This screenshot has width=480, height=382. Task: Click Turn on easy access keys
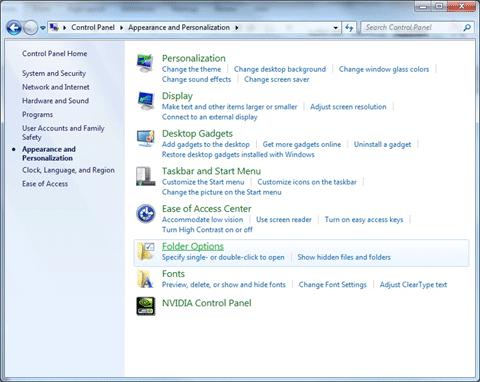[x=364, y=220]
